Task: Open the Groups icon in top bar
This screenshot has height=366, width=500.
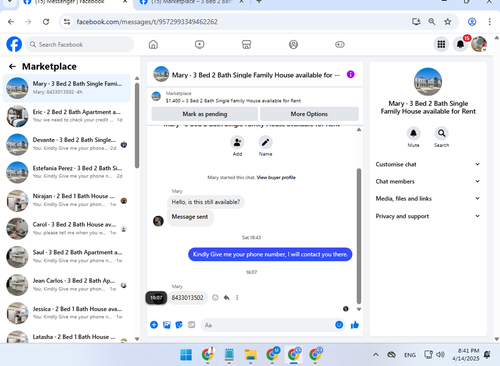Action: point(293,44)
